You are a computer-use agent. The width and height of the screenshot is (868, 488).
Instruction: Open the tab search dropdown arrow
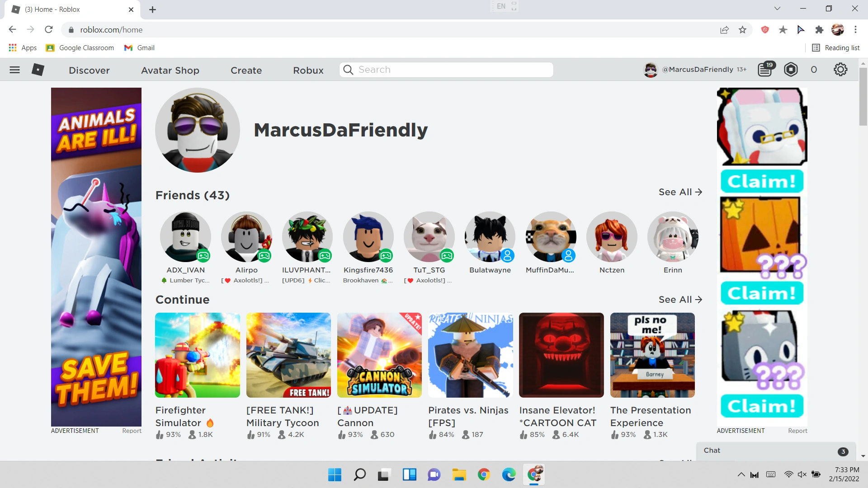point(777,9)
